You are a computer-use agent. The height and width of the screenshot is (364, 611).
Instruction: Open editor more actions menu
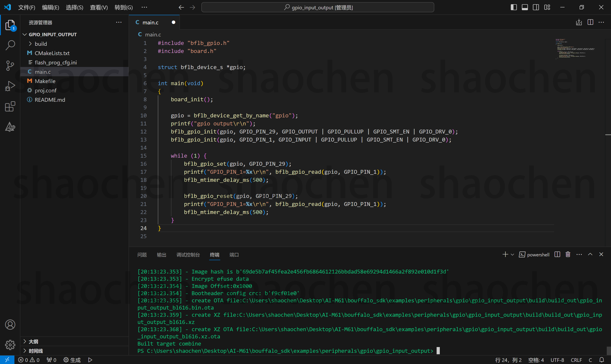(601, 22)
